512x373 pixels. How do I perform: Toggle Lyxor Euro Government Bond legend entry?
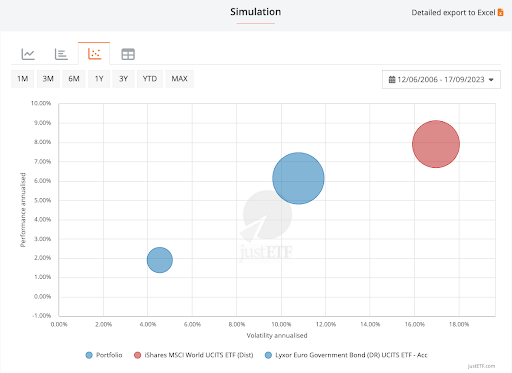coord(346,355)
